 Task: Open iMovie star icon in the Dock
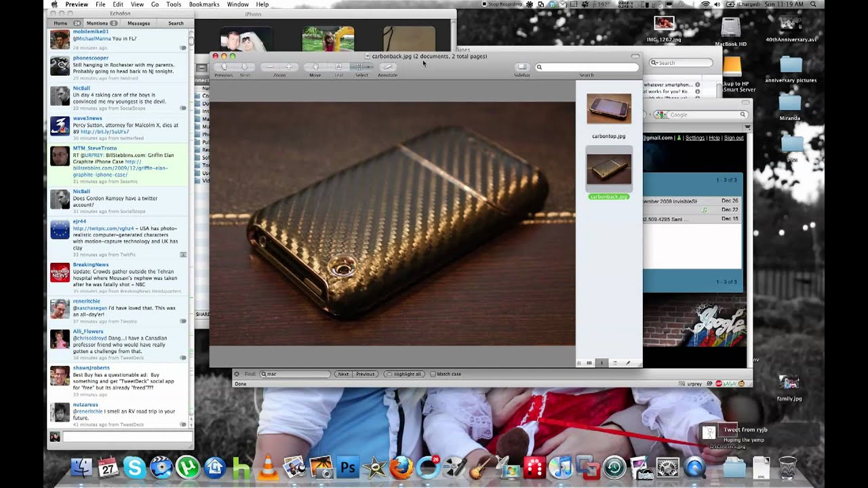coord(374,468)
